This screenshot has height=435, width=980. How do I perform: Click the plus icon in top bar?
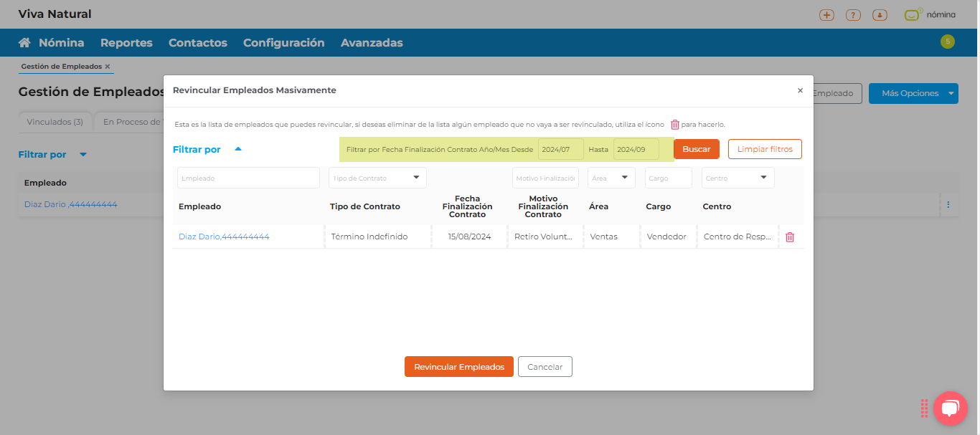pos(826,15)
